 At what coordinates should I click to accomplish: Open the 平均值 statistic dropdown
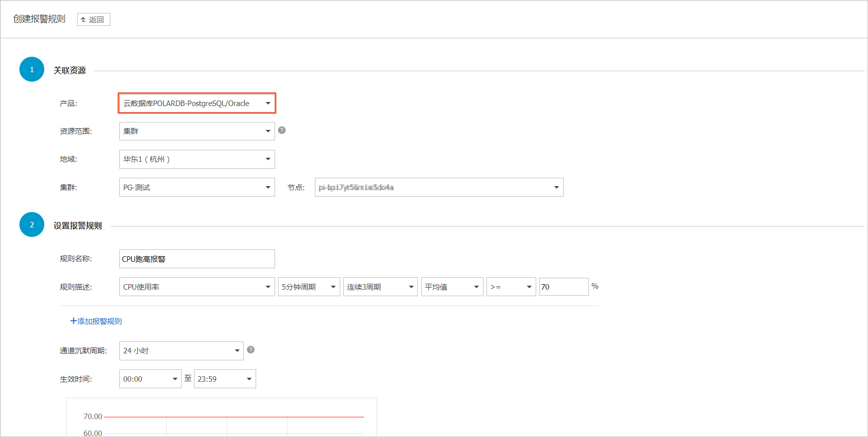tap(452, 287)
